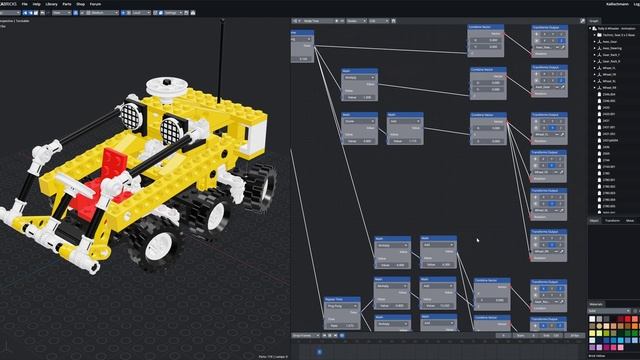Click eyedropper in Wheel_RR Transform Output node
Image resolution: width=640 pixels, height=360 pixels.
[x=562, y=251]
